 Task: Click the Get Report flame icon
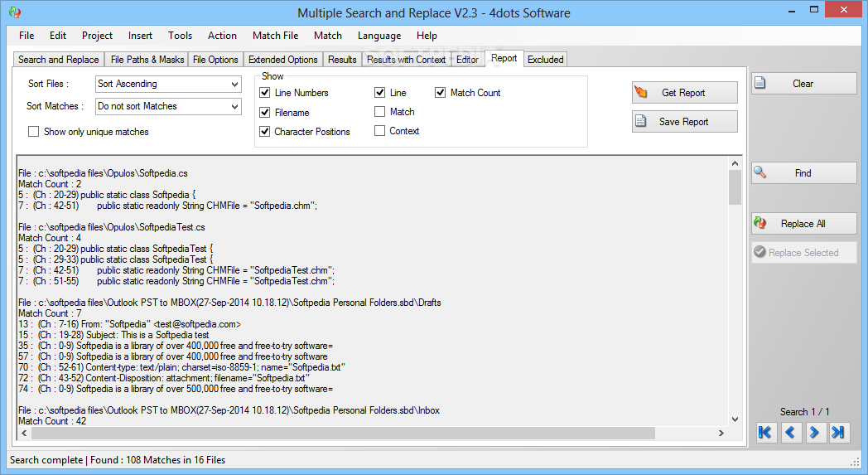(641, 92)
